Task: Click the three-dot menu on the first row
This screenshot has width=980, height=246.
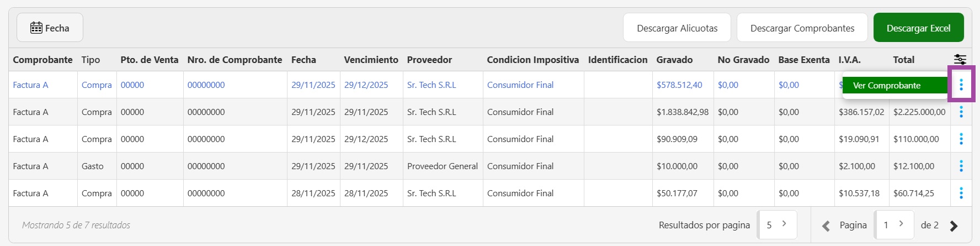Action: [961, 85]
